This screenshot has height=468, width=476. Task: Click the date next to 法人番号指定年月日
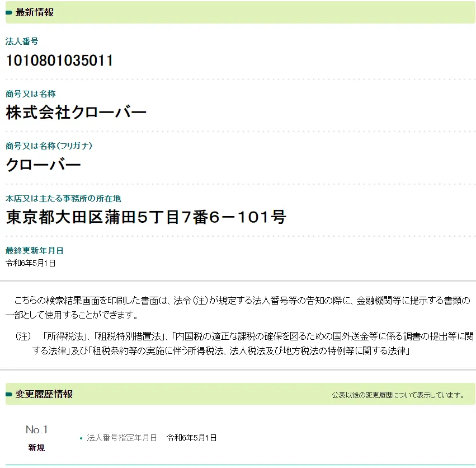click(x=191, y=438)
